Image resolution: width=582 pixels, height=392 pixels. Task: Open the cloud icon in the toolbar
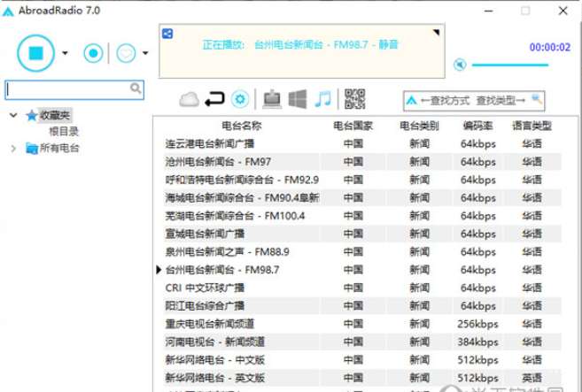coord(189,99)
